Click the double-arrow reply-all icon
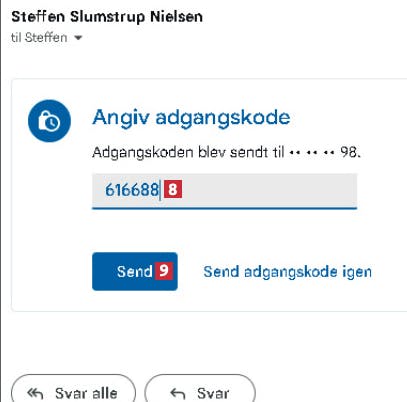The height and width of the screenshot is (402, 407). 35,394
